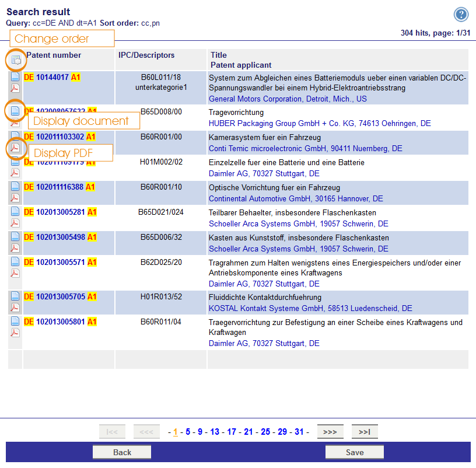Display document for DE 102013005705 A1
The height and width of the screenshot is (468, 476).
[x=15, y=296]
